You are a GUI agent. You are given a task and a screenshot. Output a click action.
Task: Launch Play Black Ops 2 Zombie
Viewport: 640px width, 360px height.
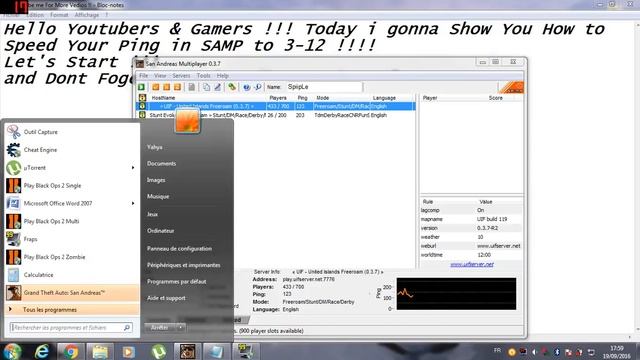click(72, 257)
